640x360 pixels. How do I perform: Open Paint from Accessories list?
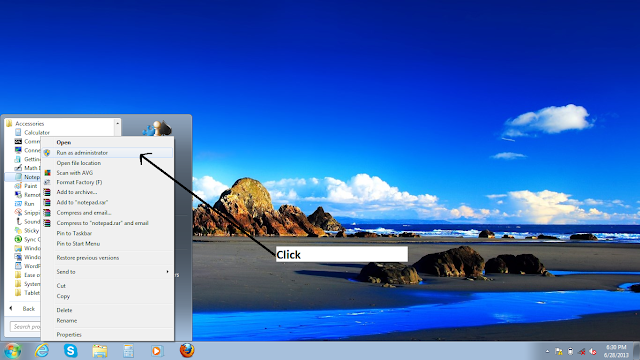tap(31, 186)
